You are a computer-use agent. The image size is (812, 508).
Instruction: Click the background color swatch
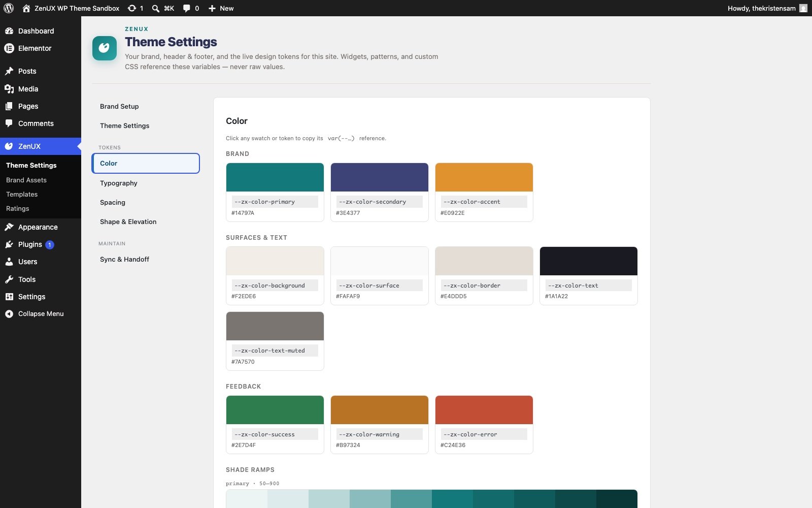tap(275, 261)
